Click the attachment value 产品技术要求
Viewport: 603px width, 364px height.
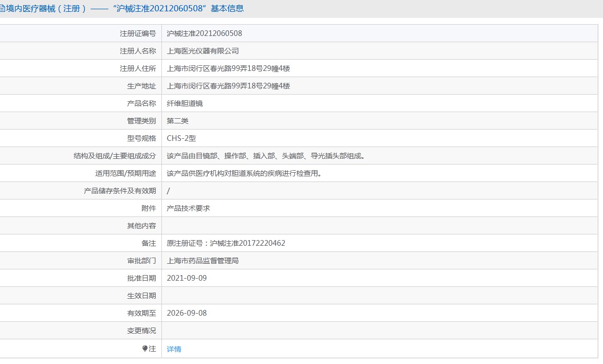click(x=189, y=208)
